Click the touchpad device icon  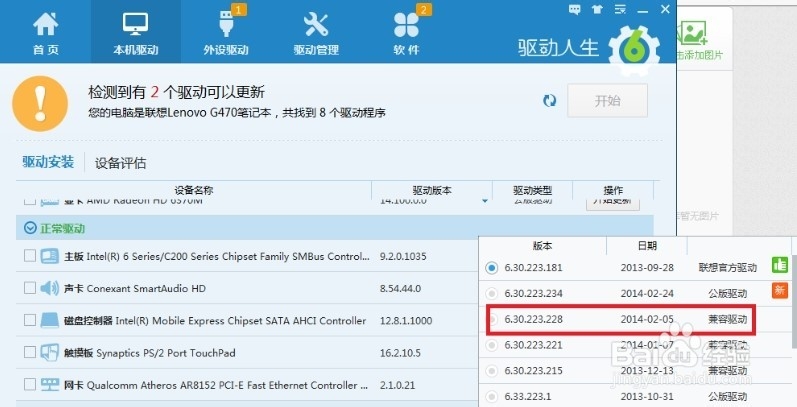(x=50, y=352)
